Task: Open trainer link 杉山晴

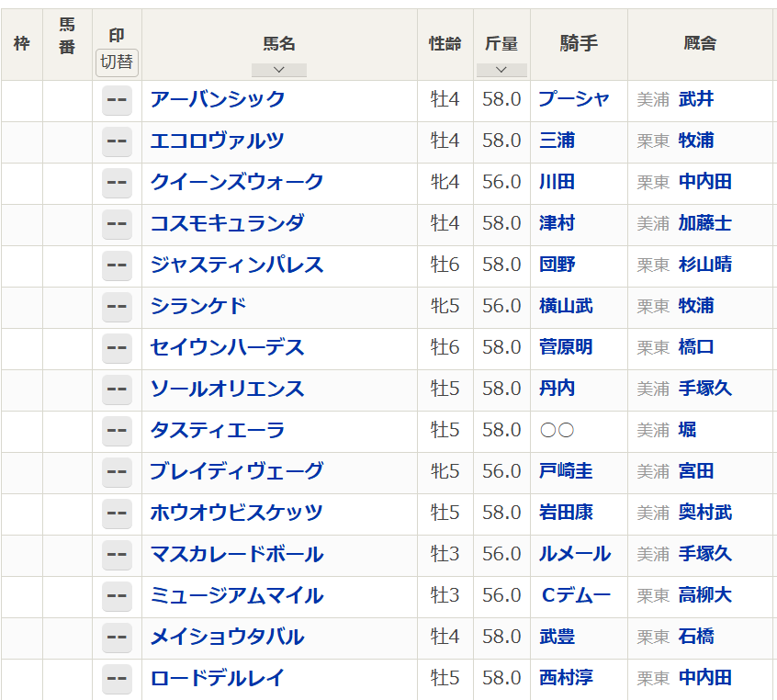Action: [704, 265]
